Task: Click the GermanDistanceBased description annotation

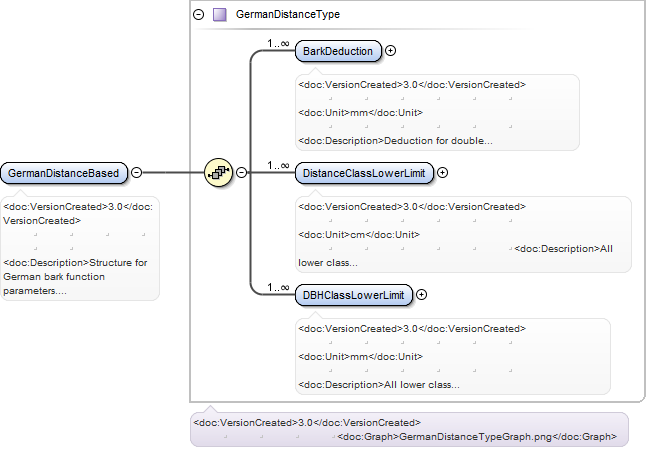Action: point(80,248)
